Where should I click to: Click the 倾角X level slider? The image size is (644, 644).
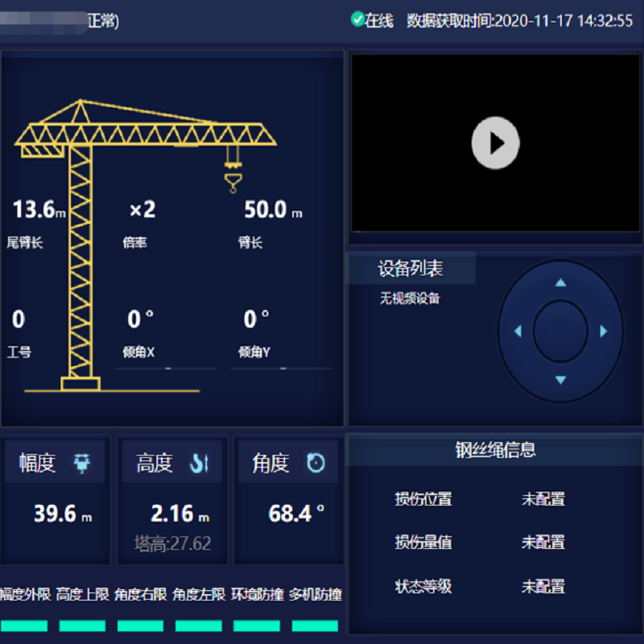coord(166,368)
